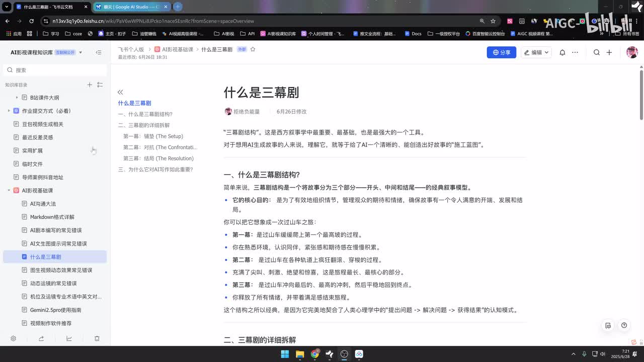This screenshot has width=644, height=362.
Task: Collapse the document outline panel
Action: click(x=120, y=92)
